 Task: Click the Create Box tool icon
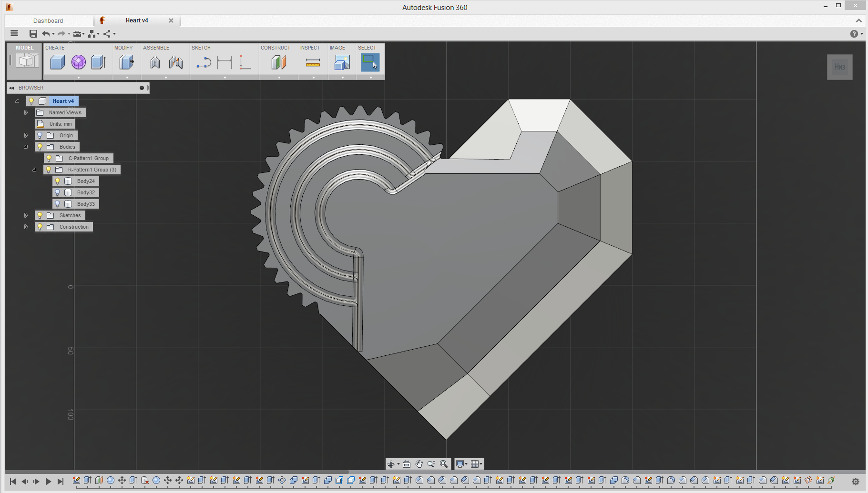[57, 62]
